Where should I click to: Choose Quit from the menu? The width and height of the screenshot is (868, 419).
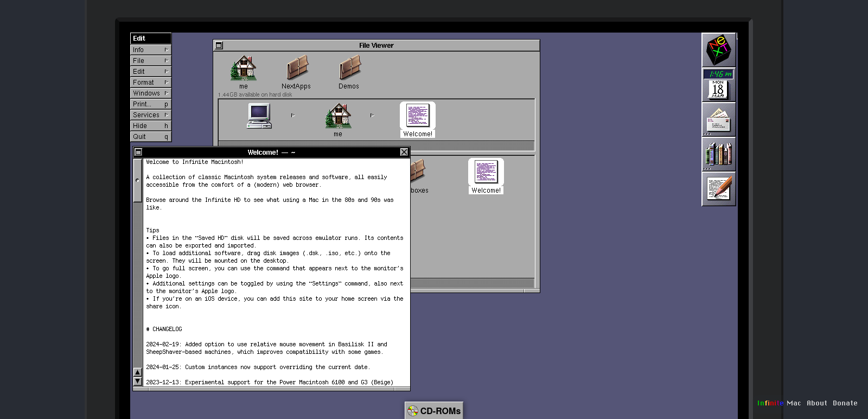click(151, 136)
